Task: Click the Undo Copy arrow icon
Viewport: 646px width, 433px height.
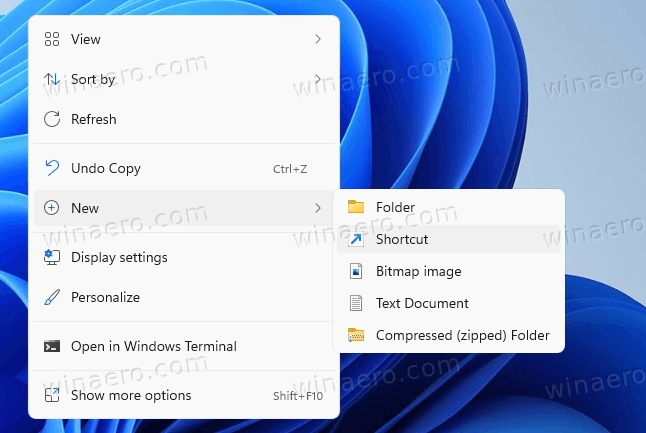Action: [x=52, y=168]
